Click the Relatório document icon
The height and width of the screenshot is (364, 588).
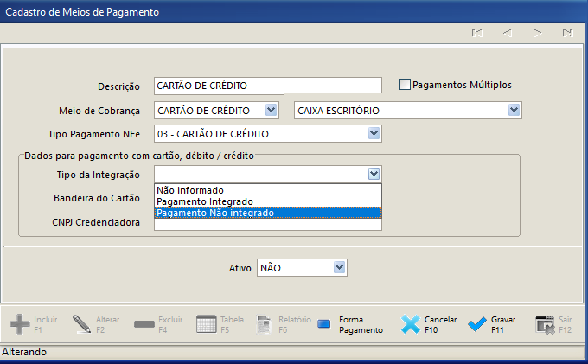click(x=264, y=324)
